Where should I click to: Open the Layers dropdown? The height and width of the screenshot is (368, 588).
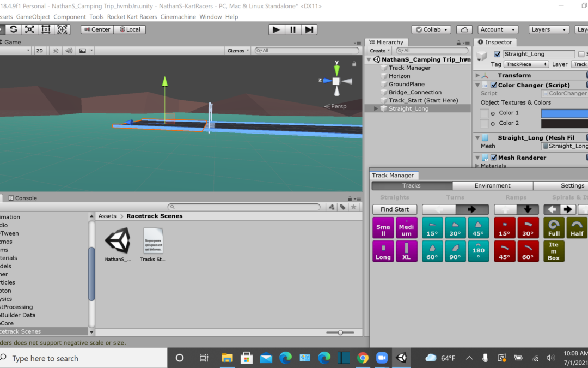(548, 29)
